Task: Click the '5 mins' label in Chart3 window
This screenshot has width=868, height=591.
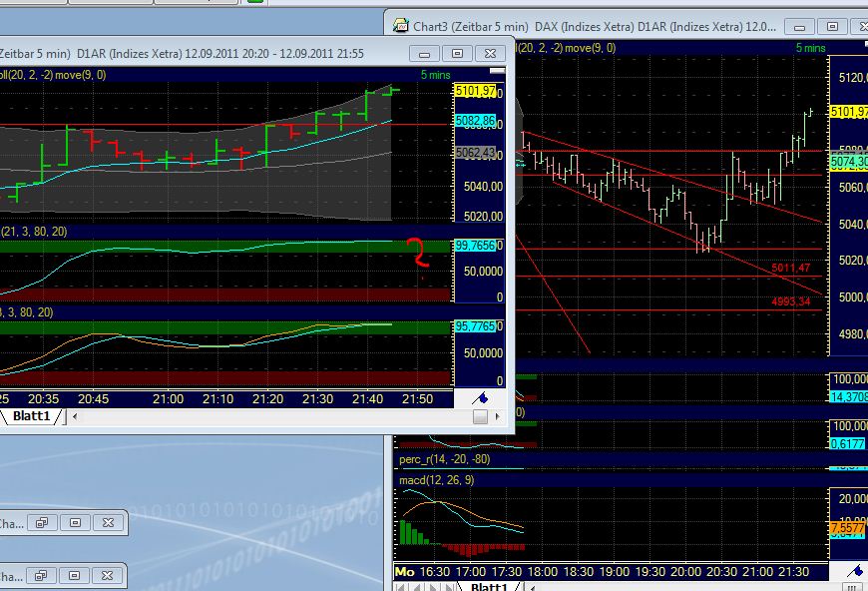Action: coord(811,48)
